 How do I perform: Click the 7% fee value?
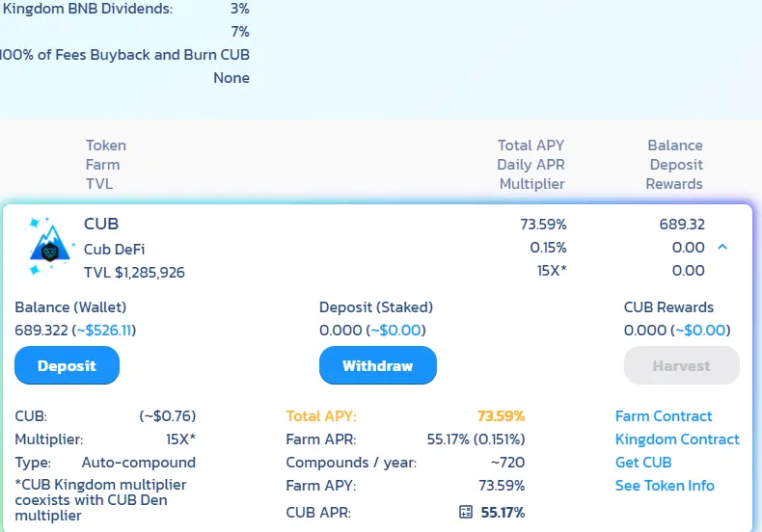[x=240, y=32]
